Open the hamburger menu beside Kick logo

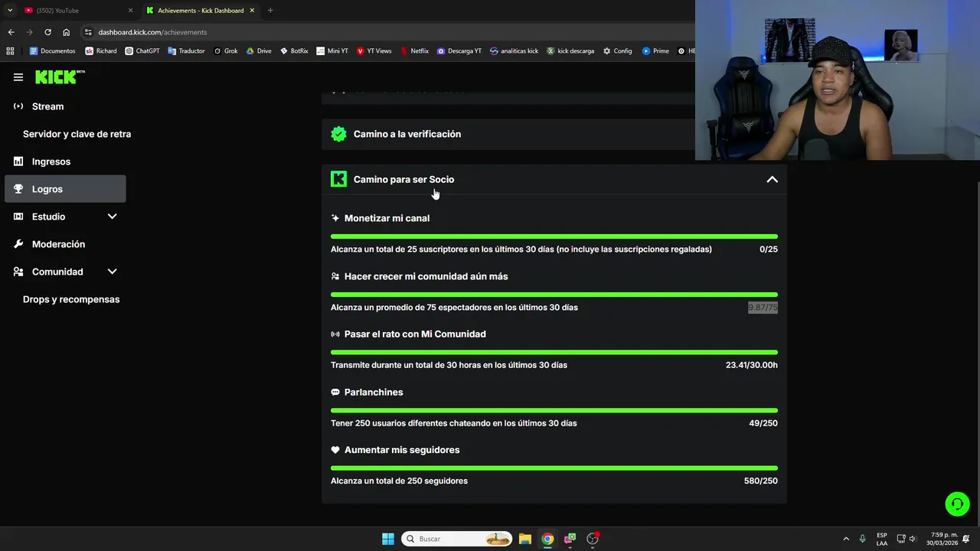coord(18,77)
